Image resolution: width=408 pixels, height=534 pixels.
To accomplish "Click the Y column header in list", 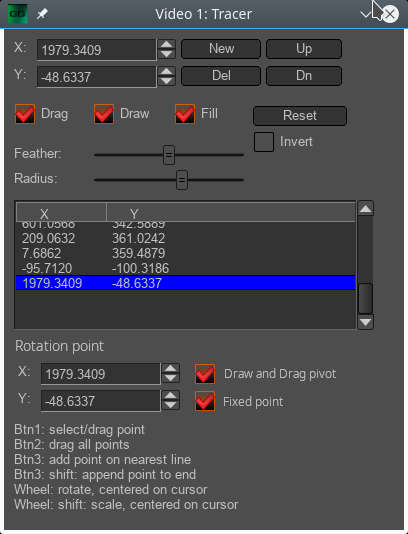I will 231,213.
